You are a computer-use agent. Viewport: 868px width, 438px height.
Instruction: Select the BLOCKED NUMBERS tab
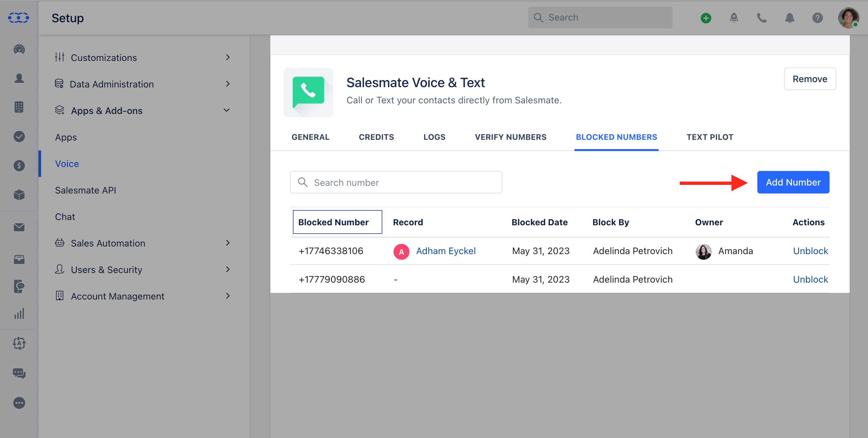point(616,137)
